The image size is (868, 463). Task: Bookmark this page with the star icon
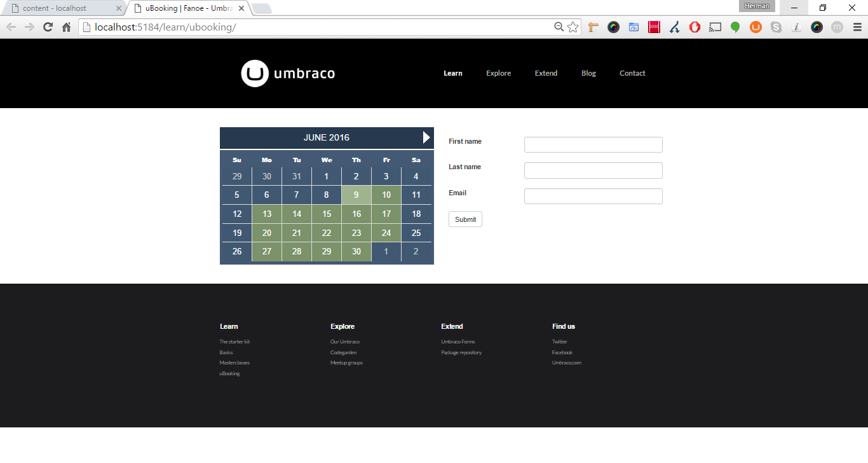click(573, 27)
